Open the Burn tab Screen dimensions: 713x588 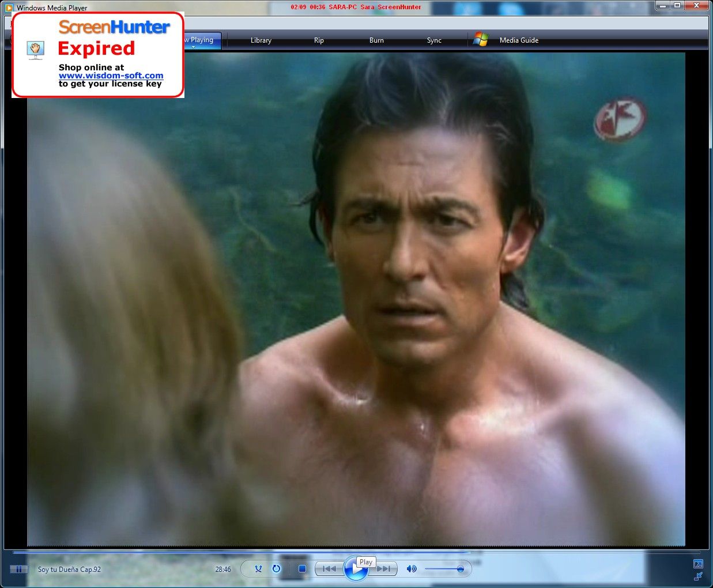(377, 40)
